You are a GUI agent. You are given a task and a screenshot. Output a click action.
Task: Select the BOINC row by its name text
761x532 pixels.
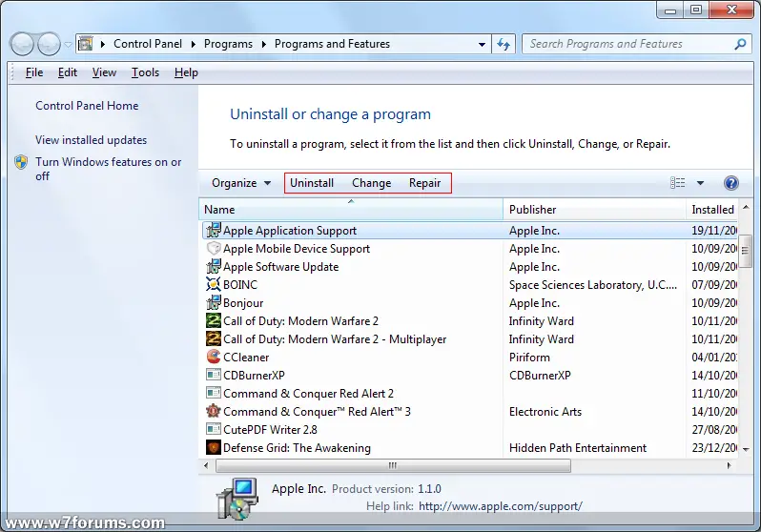(240, 285)
